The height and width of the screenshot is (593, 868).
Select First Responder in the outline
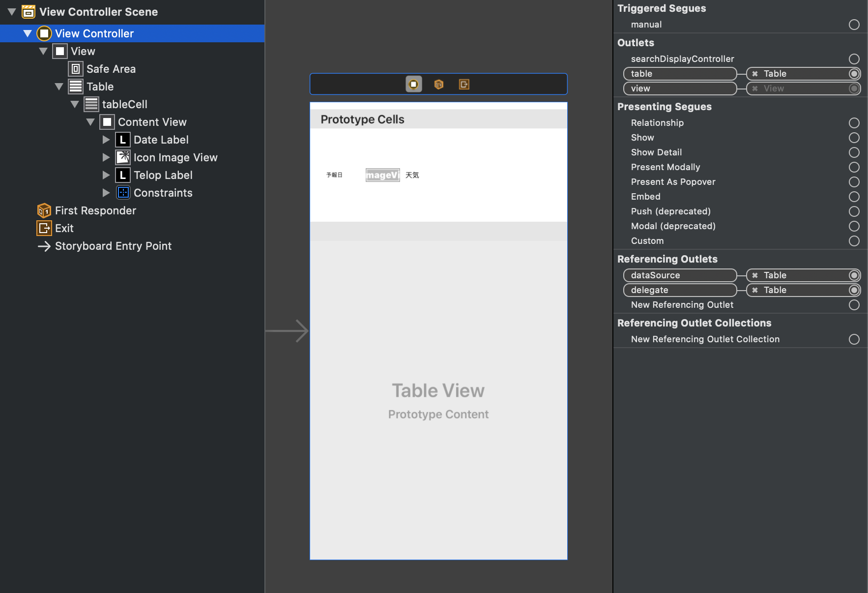click(x=95, y=210)
